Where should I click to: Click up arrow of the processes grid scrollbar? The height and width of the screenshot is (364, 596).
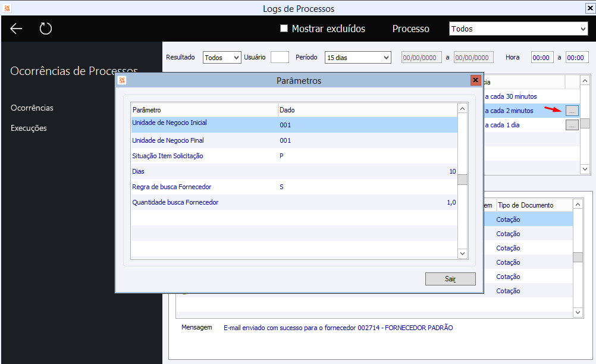click(585, 80)
